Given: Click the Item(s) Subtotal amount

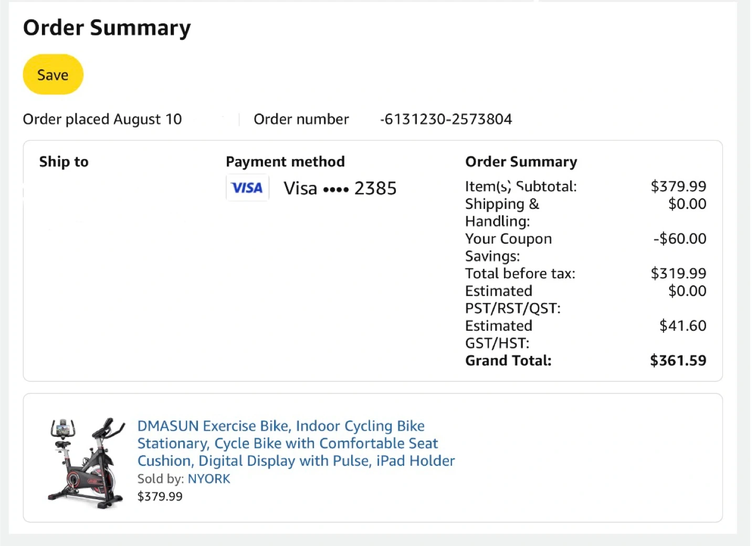Looking at the screenshot, I should pyautogui.click(x=678, y=186).
